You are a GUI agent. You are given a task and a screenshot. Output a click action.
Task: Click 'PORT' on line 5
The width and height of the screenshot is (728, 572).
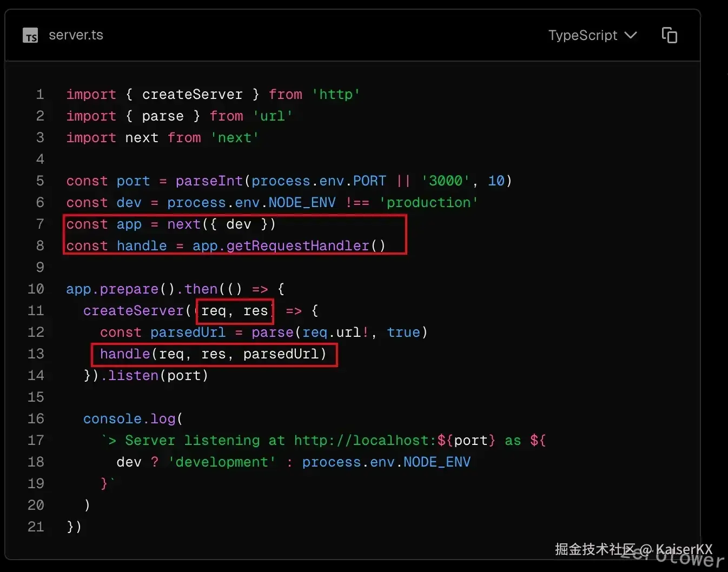click(370, 181)
